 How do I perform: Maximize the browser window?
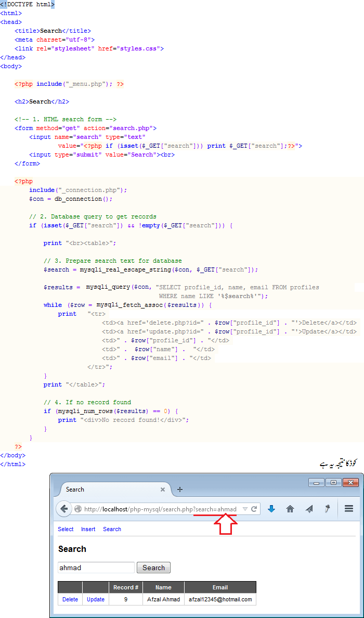coord(333,482)
